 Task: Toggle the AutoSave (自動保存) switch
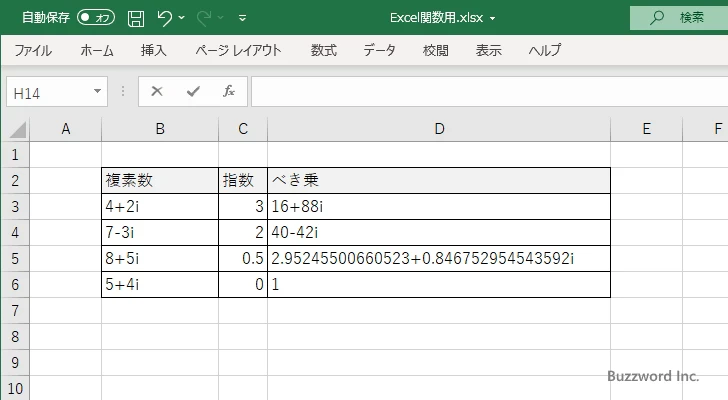(x=96, y=18)
